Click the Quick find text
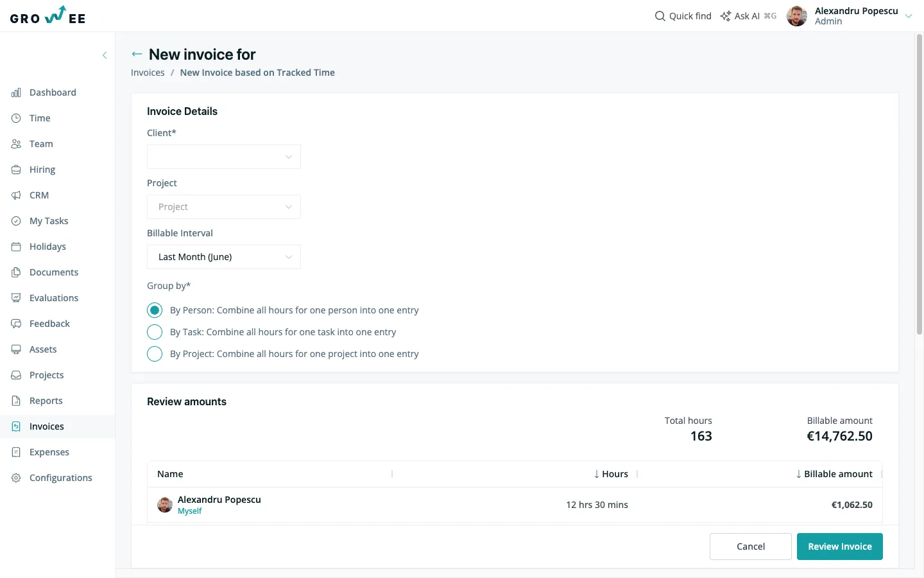 690,16
